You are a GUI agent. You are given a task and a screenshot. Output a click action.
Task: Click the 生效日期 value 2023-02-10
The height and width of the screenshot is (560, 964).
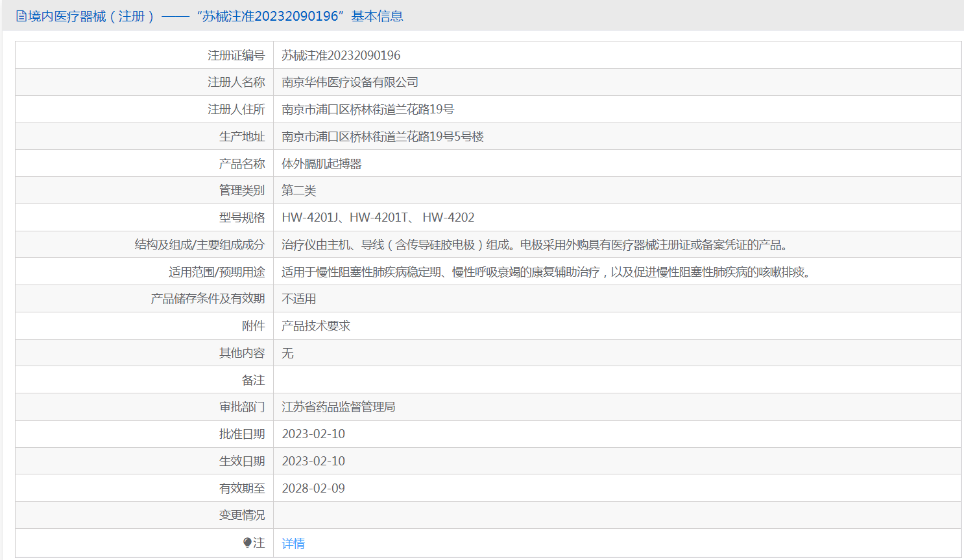point(313,461)
